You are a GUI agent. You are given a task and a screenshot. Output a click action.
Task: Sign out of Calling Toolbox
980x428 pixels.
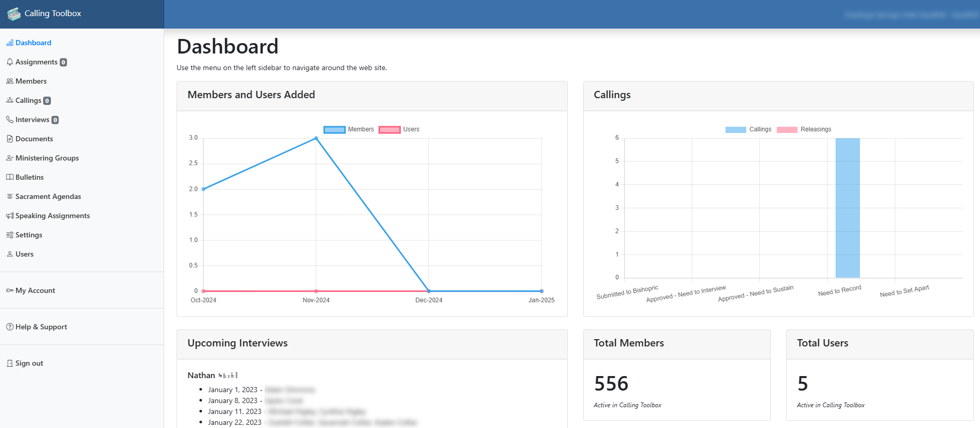(x=29, y=363)
